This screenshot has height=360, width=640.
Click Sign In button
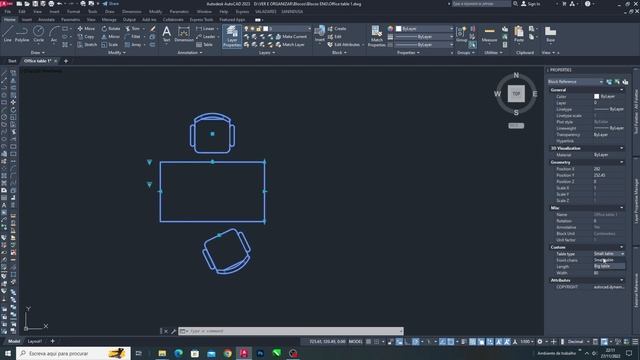point(531,4)
